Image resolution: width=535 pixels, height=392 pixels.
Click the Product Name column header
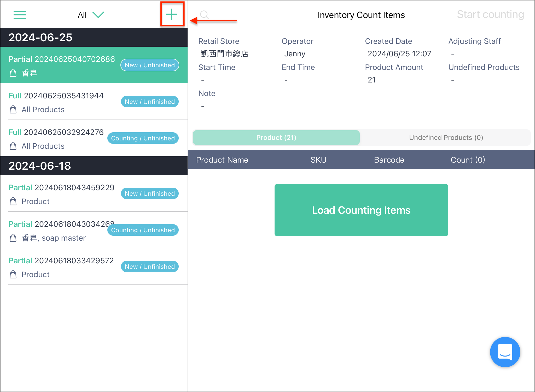222,160
